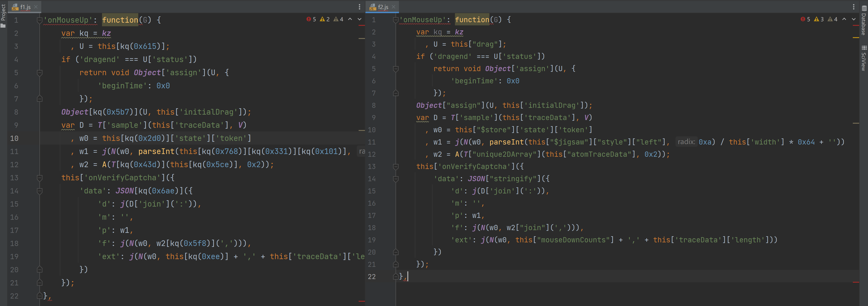Viewport: 868px width, 306px height.
Task: Open the Project tool window
Action: [3, 15]
